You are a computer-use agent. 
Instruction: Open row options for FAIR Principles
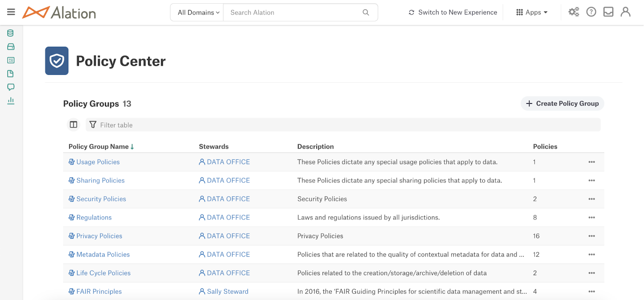[591, 292]
